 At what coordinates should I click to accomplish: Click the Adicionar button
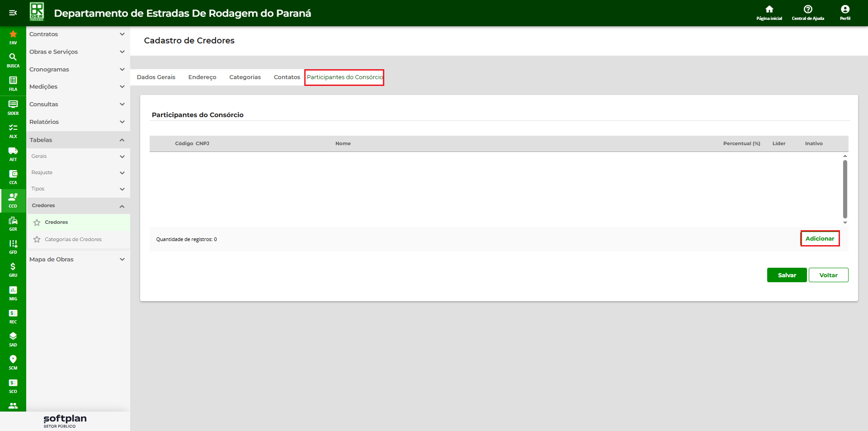point(820,239)
